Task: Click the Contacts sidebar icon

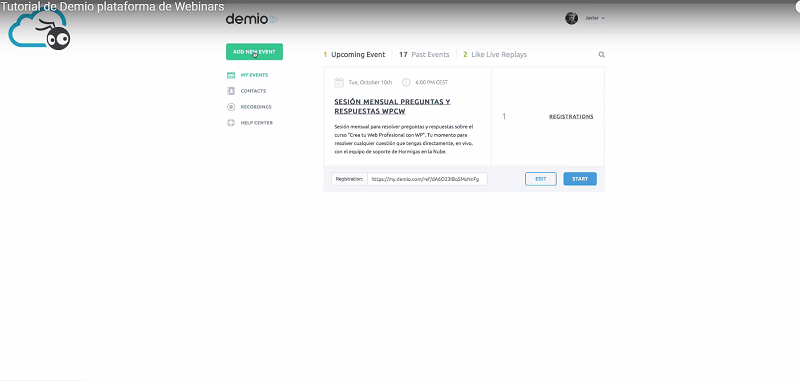Action: coord(231,91)
